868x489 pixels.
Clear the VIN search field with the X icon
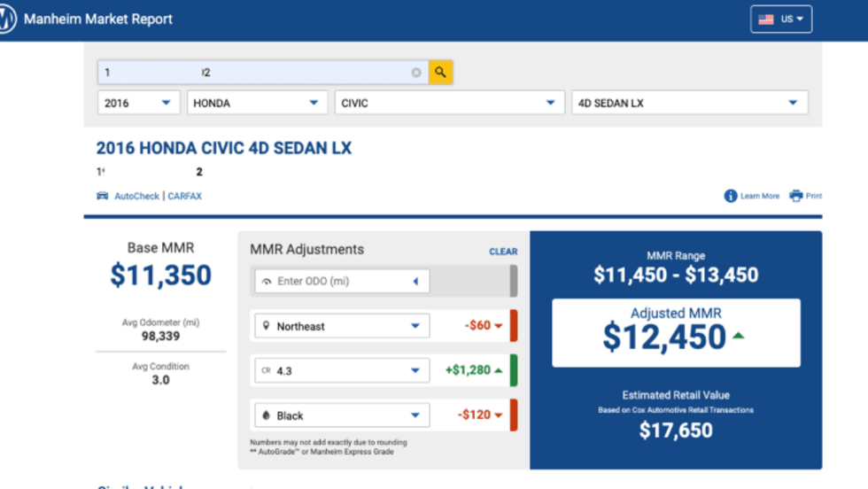coord(416,73)
